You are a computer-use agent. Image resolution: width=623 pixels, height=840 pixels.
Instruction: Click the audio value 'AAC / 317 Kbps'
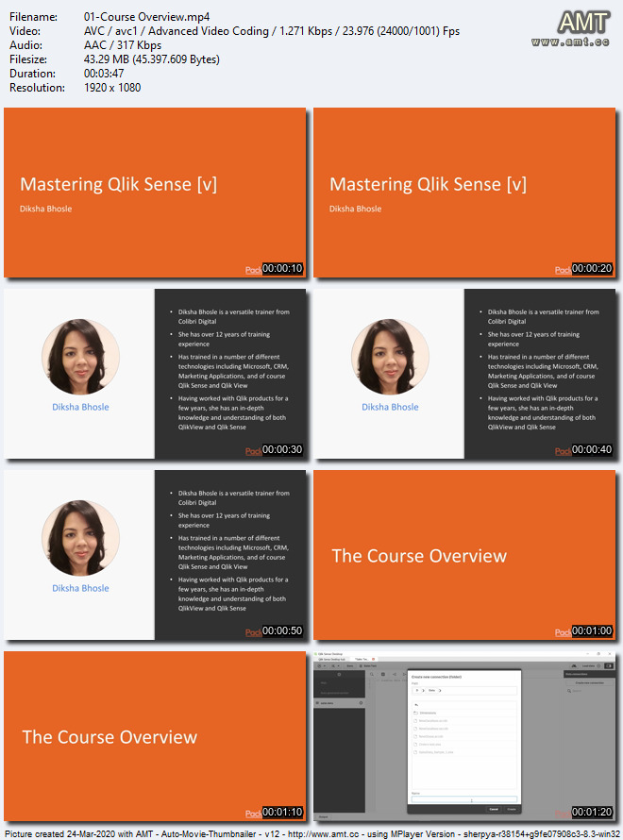(x=123, y=45)
